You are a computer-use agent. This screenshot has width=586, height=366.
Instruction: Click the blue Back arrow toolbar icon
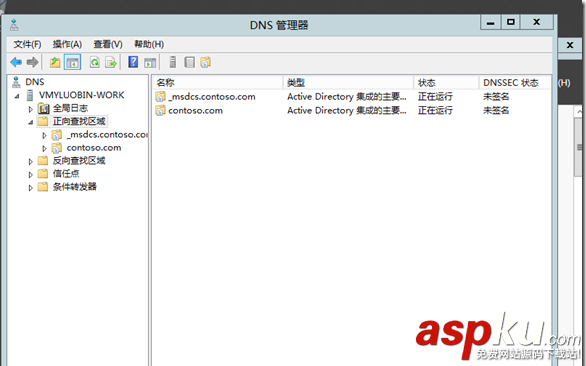[x=16, y=62]
